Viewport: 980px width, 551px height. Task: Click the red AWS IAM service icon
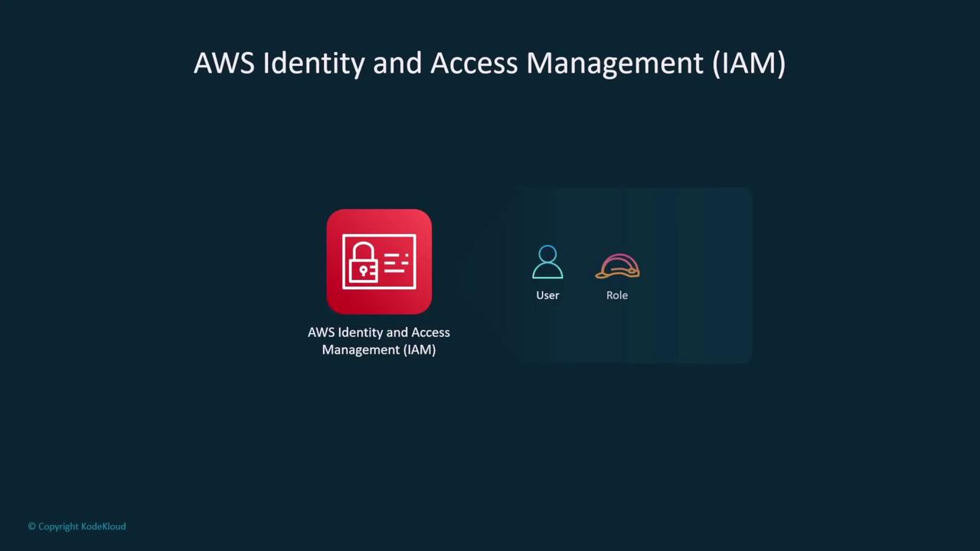[379, 262]
